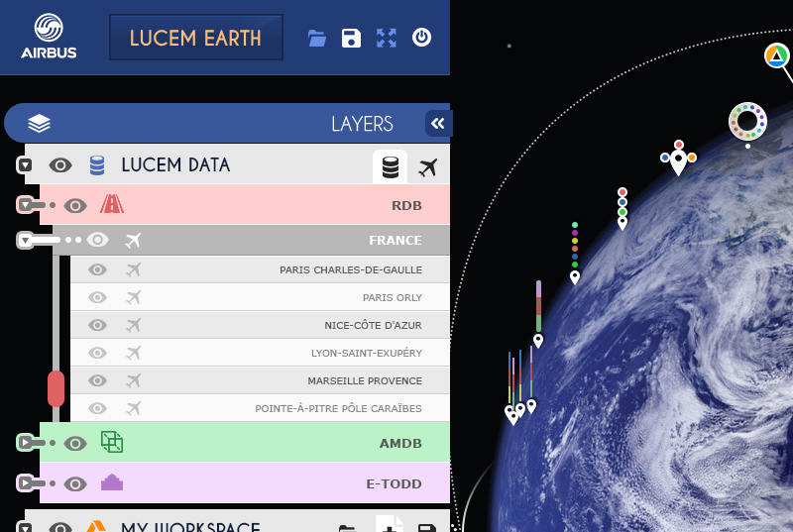Click the new document icon in My Workspace
Screen dimensions: 793x532
tap(390, 525)
